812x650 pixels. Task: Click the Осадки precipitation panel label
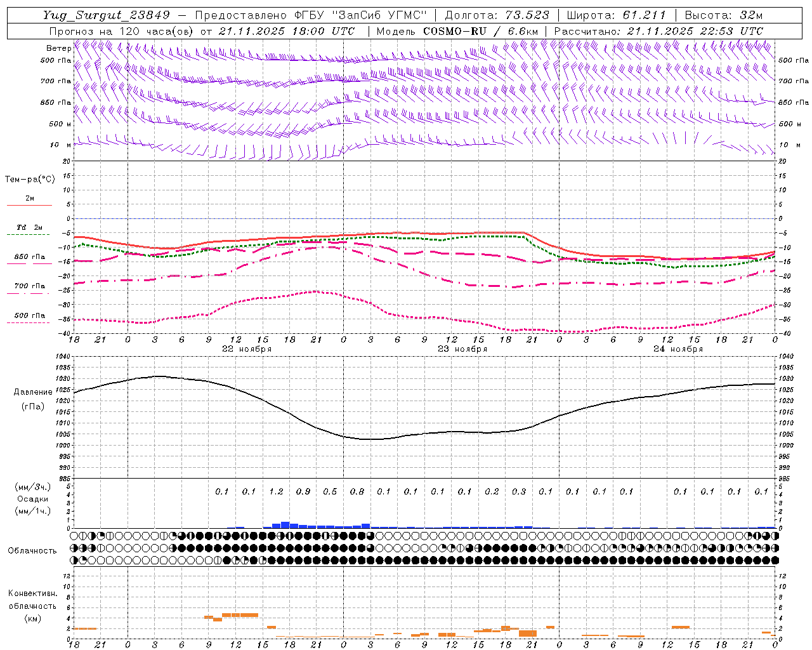pyautogui.click(x=33, y=499)
